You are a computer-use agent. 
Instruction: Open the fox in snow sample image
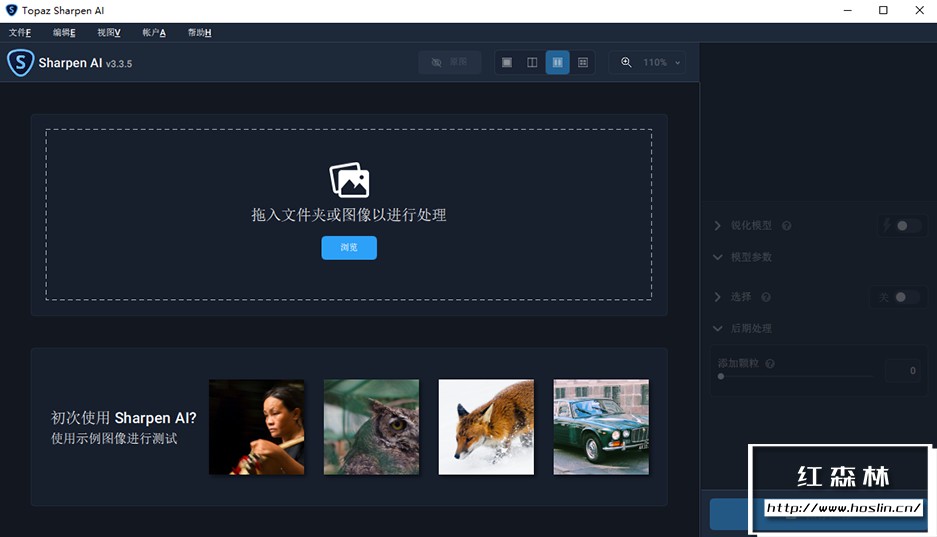point(486,427)
